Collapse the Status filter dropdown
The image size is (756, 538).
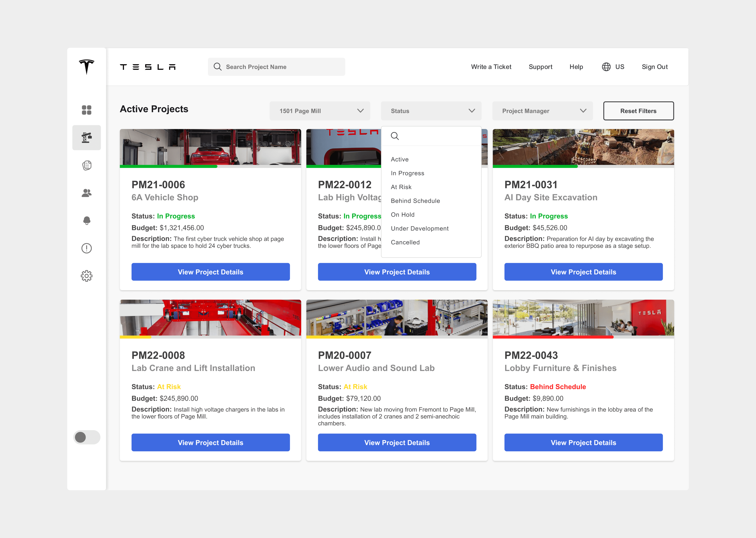(x=431, y=111)
